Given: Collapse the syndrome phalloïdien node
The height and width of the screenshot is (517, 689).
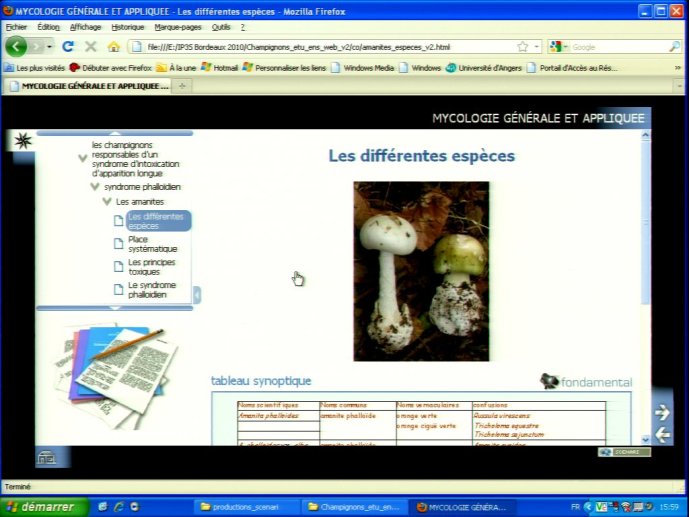Looking at the screenshot, I should click(94, 187).
